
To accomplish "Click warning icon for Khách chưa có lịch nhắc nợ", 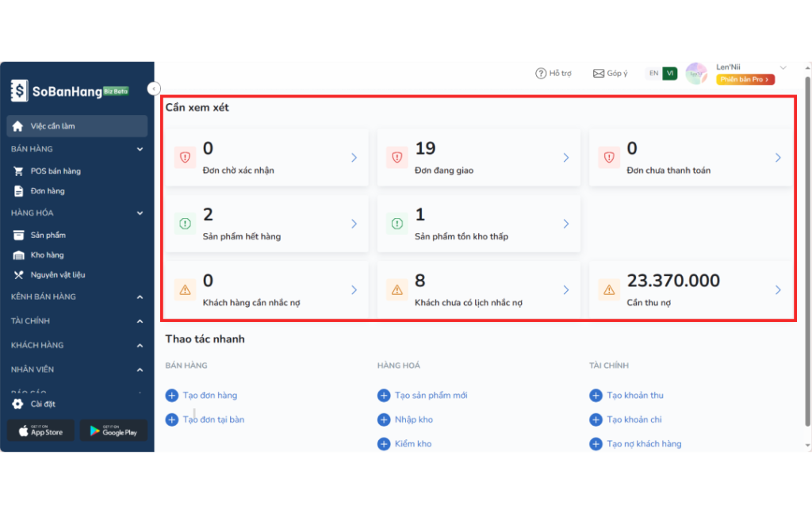I will pyautogui.click(x=397, y=290).
